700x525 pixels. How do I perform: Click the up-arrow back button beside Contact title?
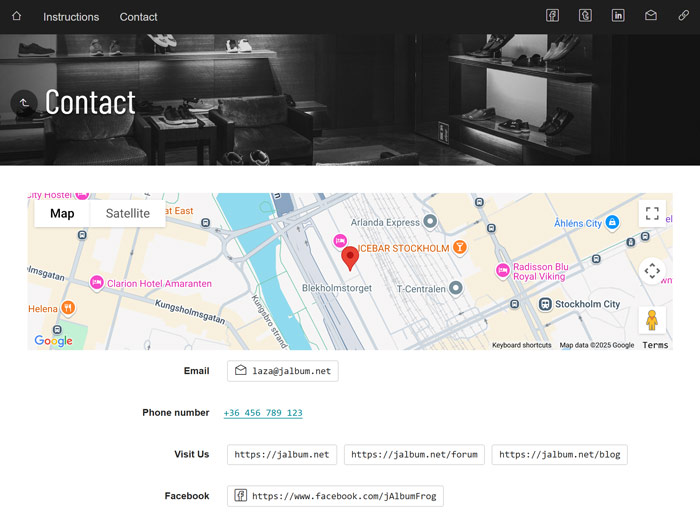tap(24, 103)
